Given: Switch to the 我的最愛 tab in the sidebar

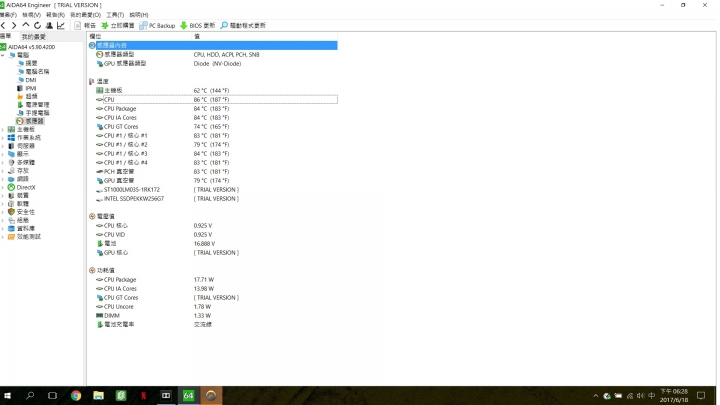Looking at the screenshot, I should tap(34, 36).
